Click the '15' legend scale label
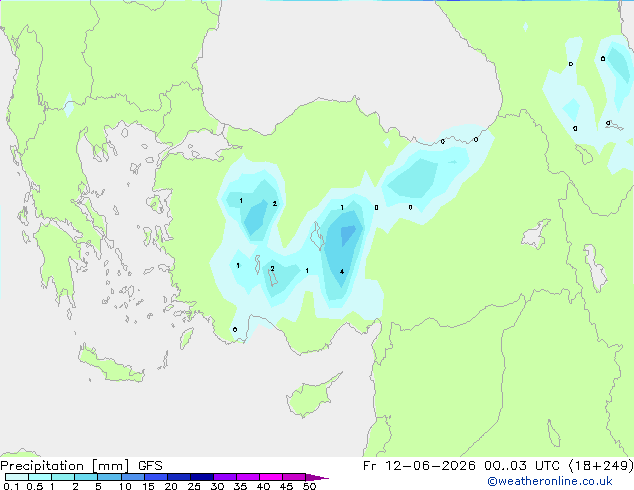Screen dimensions: 634x490 [148, 486]
